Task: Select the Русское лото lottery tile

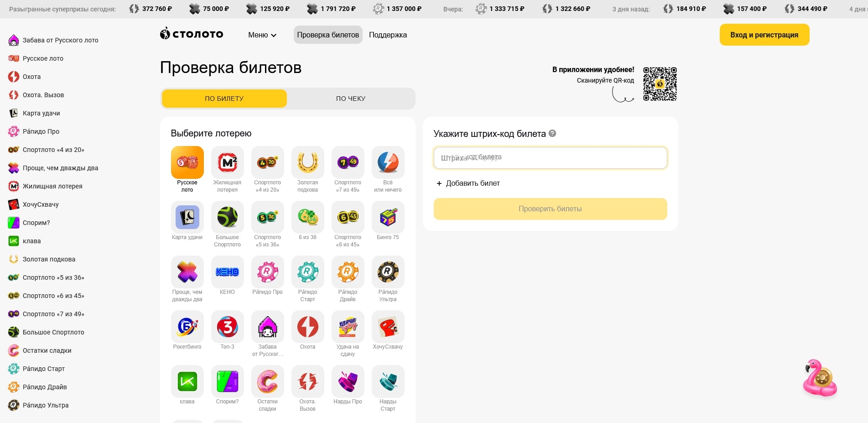Action: coord(187,162)
